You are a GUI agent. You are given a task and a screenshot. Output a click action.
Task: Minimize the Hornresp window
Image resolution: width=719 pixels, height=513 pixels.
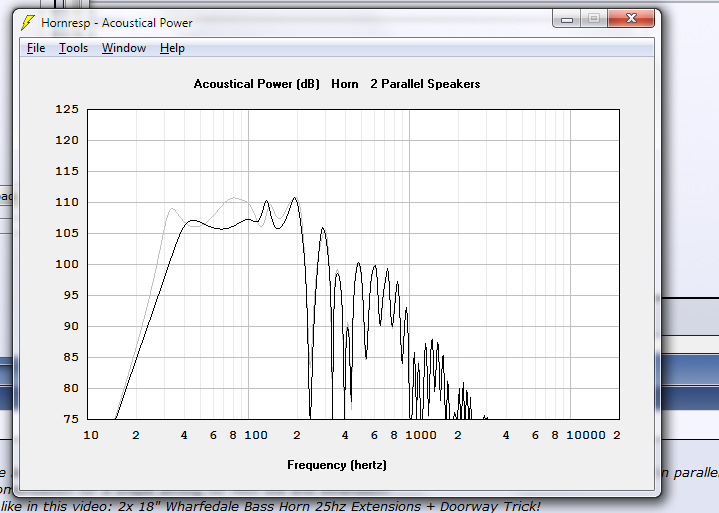point(567,19)
